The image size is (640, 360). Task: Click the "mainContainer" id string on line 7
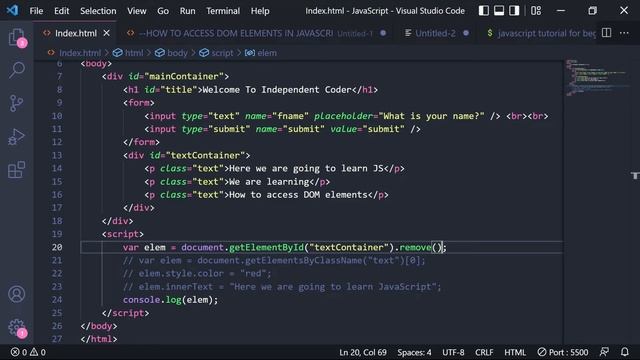click(x=184, y=76)
